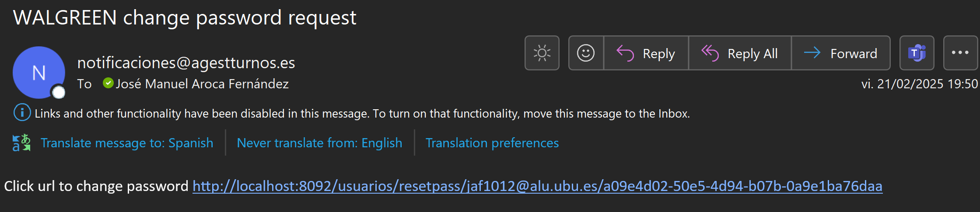Open the localhost resetpass URL link
The height and width of the screenshot is (212, 980).
(x=537, y=186)
